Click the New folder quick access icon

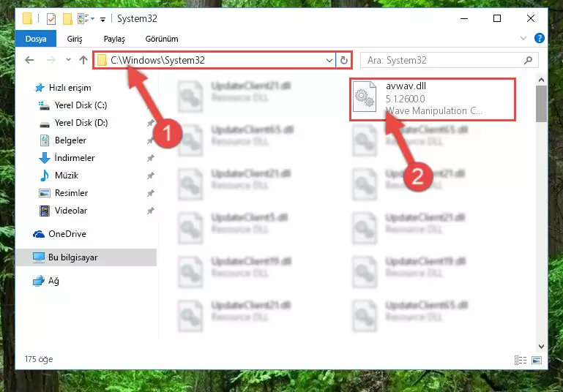click(67, 19)
